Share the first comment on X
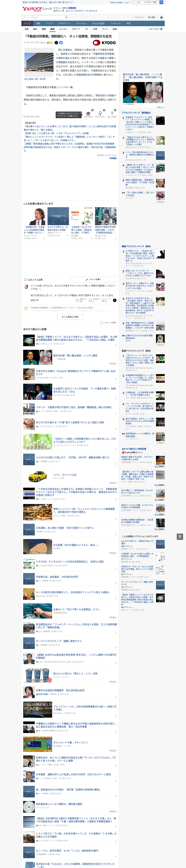The height and width of the screenshot is (868, 186). click(x=114, y=300)
